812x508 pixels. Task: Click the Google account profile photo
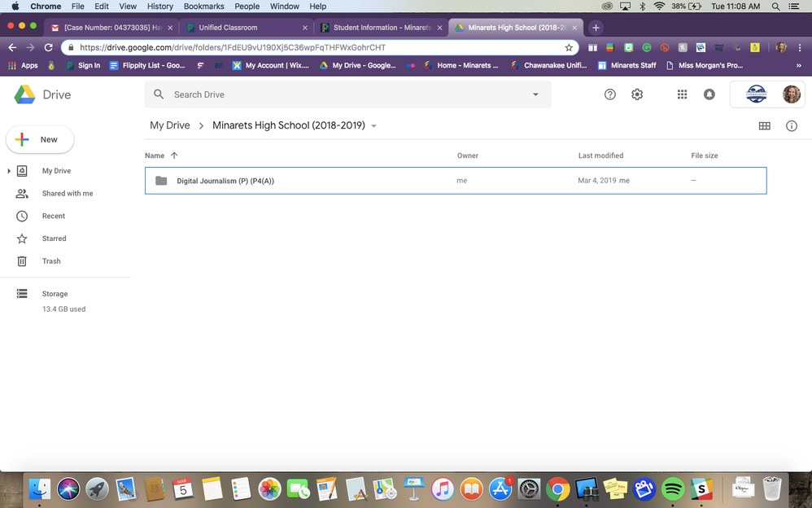[792, 94]
